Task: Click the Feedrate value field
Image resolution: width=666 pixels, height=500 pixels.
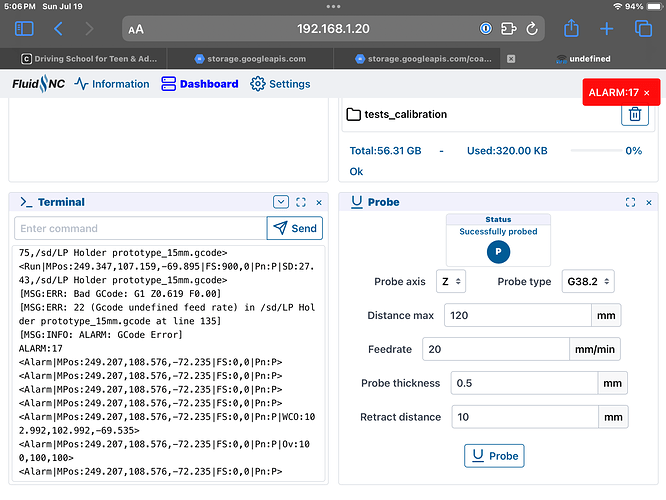Action: click(496, 349)
